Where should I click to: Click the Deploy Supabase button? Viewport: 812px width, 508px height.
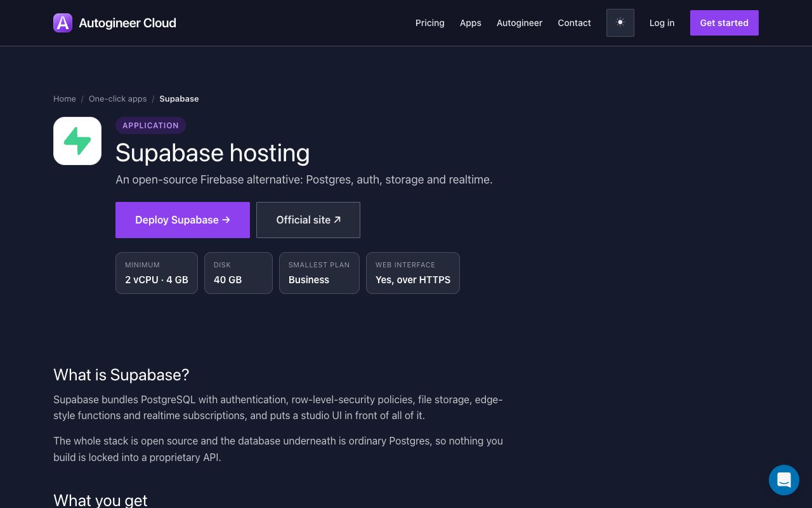[x=183, y=220]
